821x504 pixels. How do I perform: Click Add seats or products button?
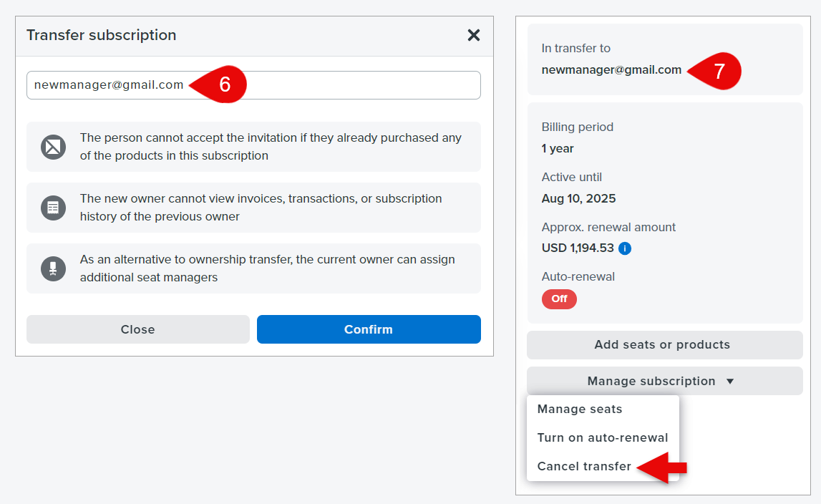664,345
